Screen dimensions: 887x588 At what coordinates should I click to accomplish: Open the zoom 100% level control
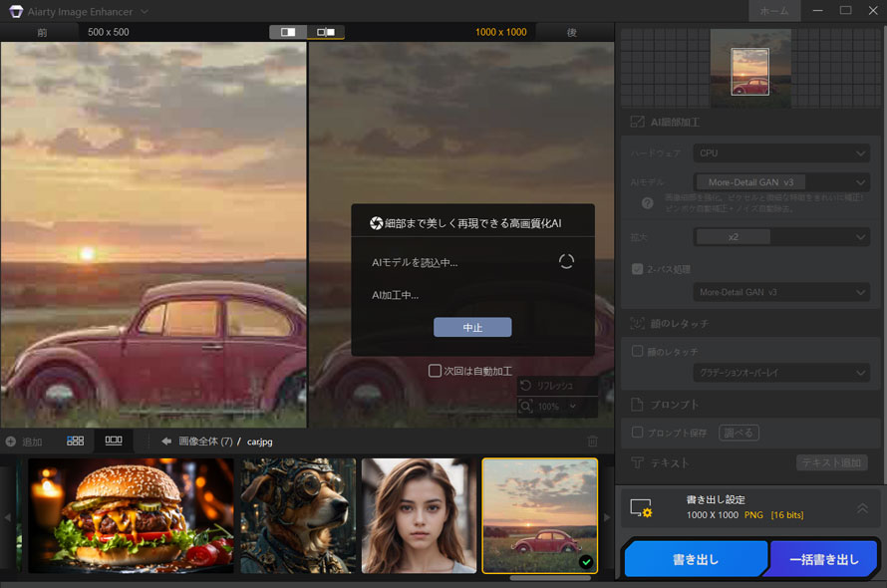click(547, 406)
